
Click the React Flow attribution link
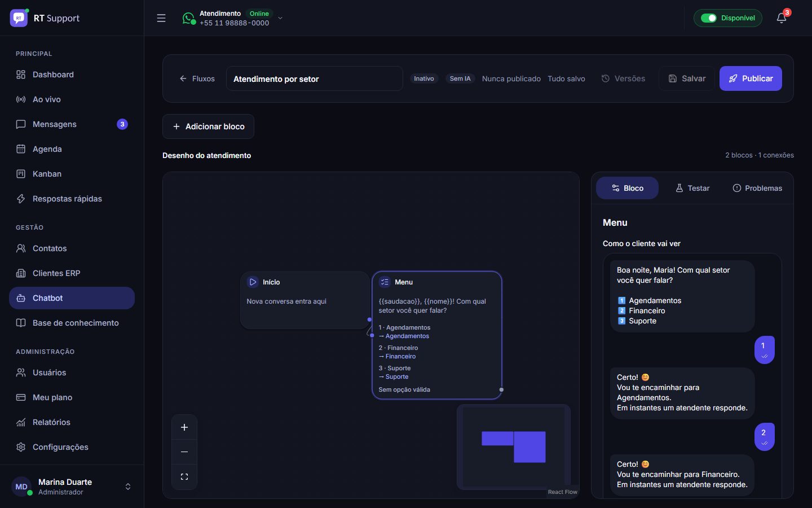point(563,492)
